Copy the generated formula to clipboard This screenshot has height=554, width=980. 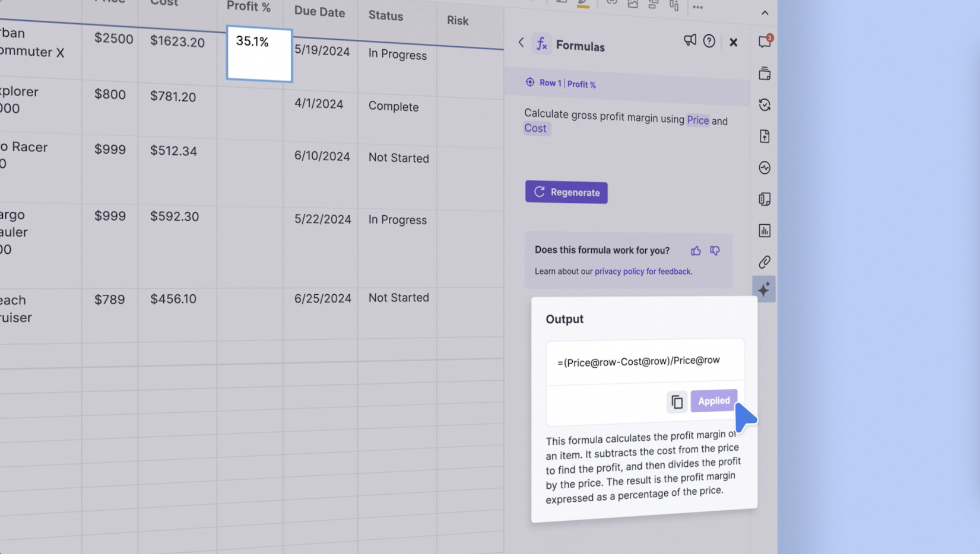(677, 402)
